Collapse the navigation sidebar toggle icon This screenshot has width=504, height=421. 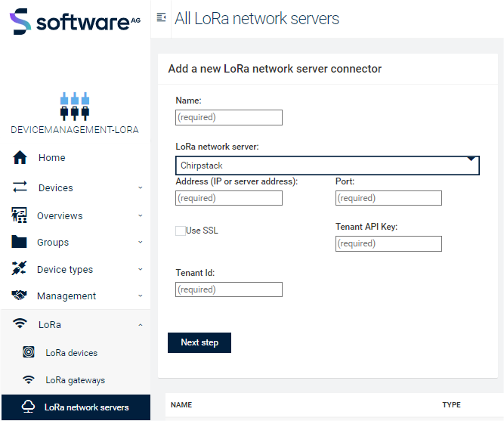pyautogui.click(x=161, y=18)
